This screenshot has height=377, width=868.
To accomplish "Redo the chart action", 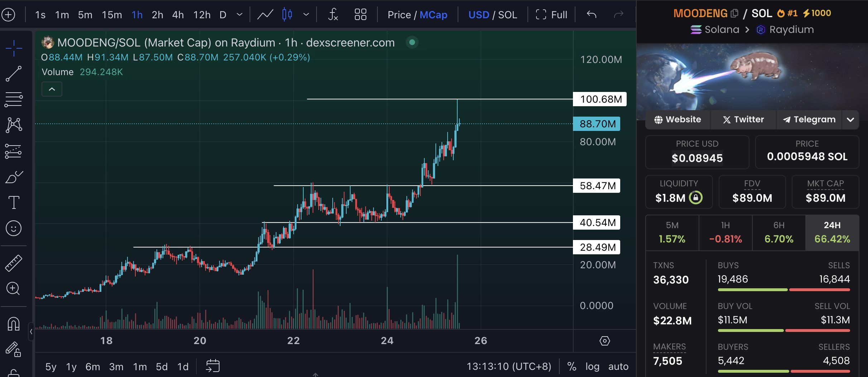I will [618, 15].
